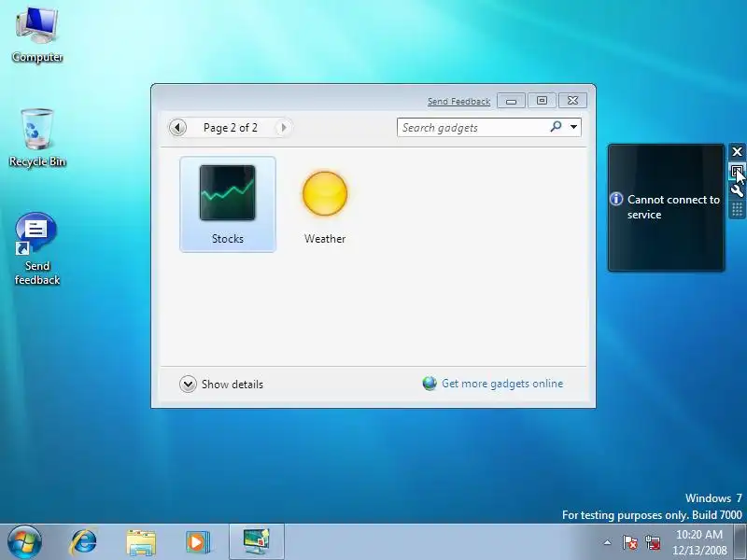
Task: Expand Show details section
Action: pyautogui.click(x=221, y=385)
